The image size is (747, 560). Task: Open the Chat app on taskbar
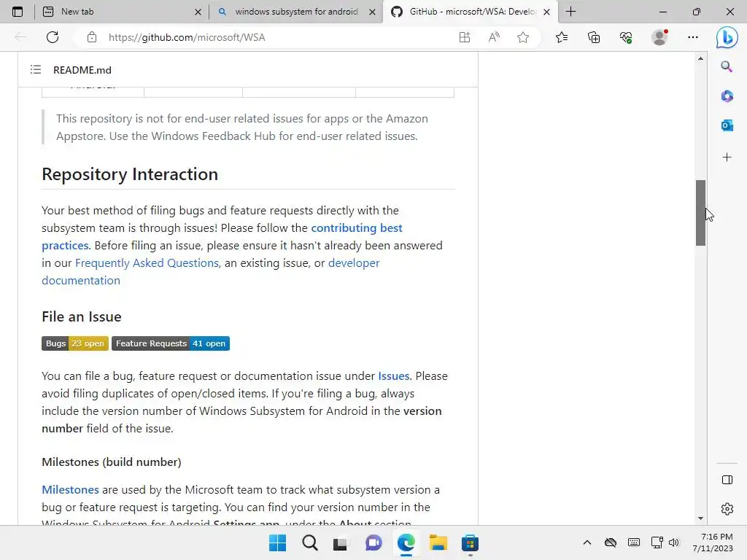373,542
